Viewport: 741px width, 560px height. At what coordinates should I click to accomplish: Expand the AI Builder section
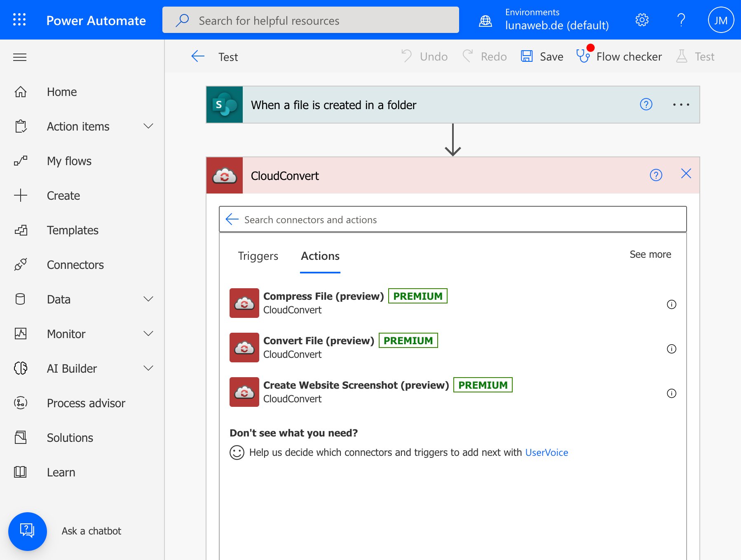click(148, 368)
